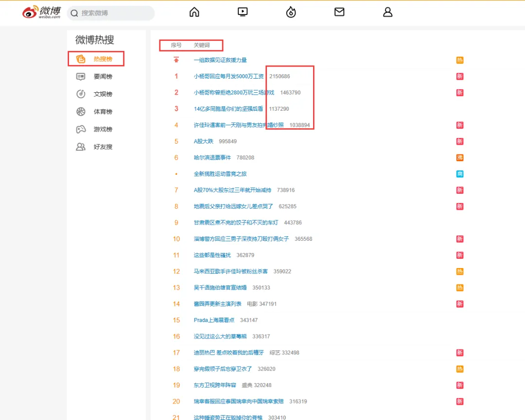Image resolution: width=525 pixels, height=420 pixels.
Task: Click the 文娱榜 music icon
Action: click(81, 94)
